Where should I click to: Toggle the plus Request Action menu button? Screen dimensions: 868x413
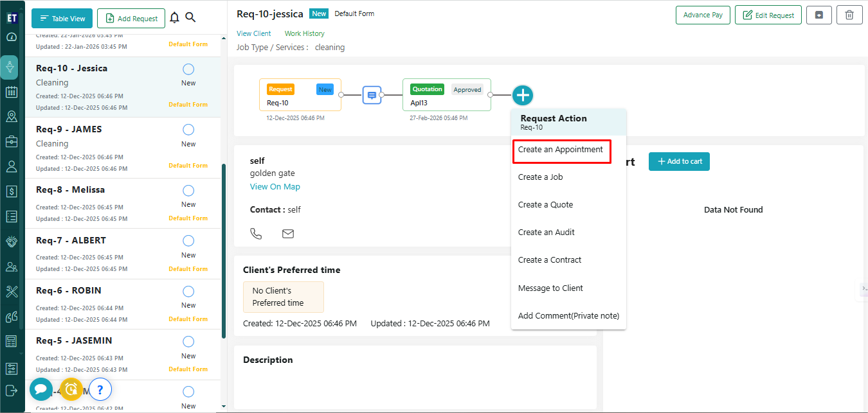coord(523,95)
